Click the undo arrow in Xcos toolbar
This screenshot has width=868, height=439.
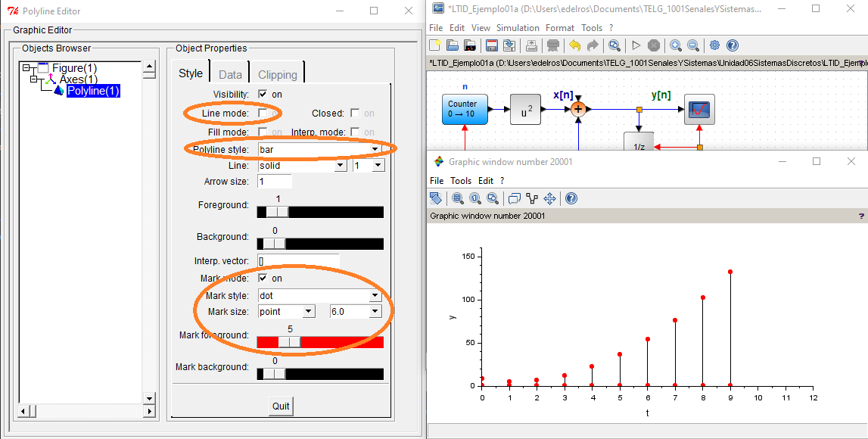574,45
